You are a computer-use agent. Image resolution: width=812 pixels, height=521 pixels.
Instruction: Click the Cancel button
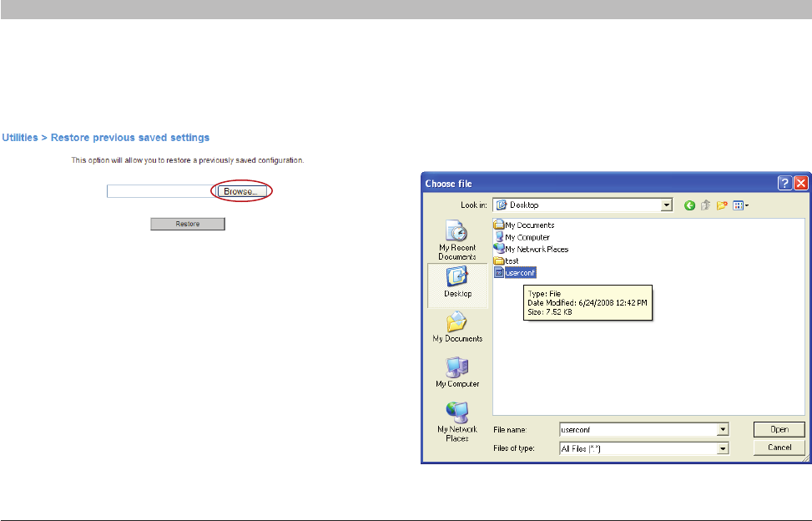[x=779, y=448]
